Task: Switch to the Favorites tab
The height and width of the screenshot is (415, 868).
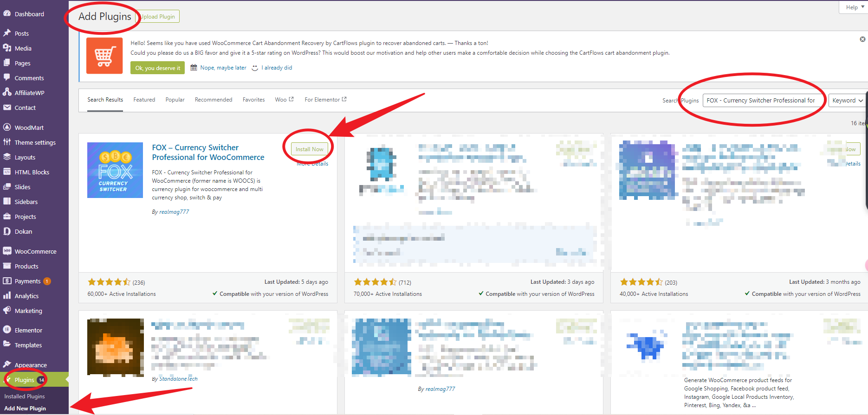Action: coord(253,100)
